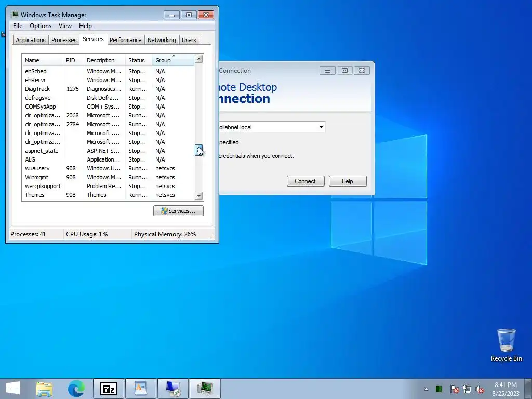
Task: Minimize the Windows Task Manager window
Action: tap(171, 15)
